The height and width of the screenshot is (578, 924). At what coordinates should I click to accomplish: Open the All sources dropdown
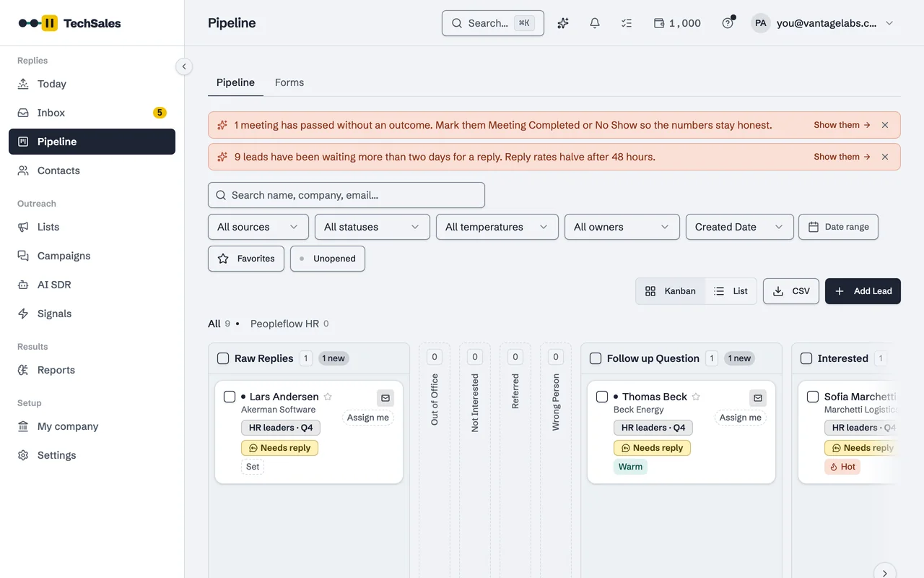(258, 227)
